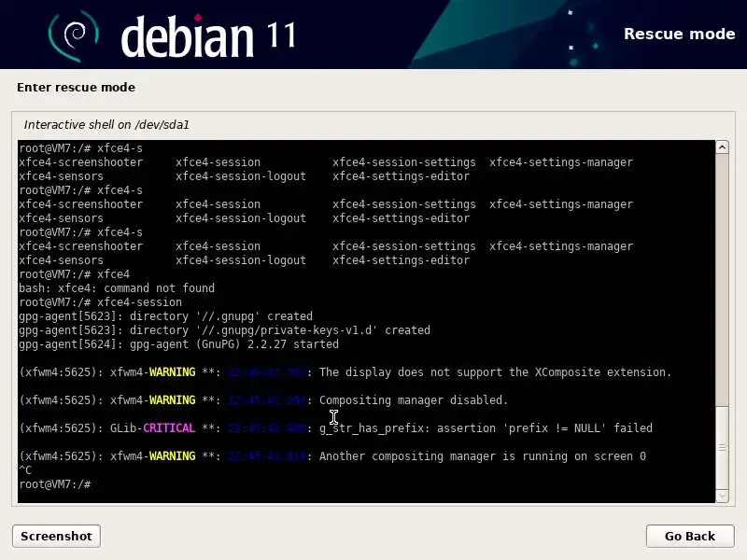
Task: Click the pink 'CRITICAL' word
Action: coord(169,428)
